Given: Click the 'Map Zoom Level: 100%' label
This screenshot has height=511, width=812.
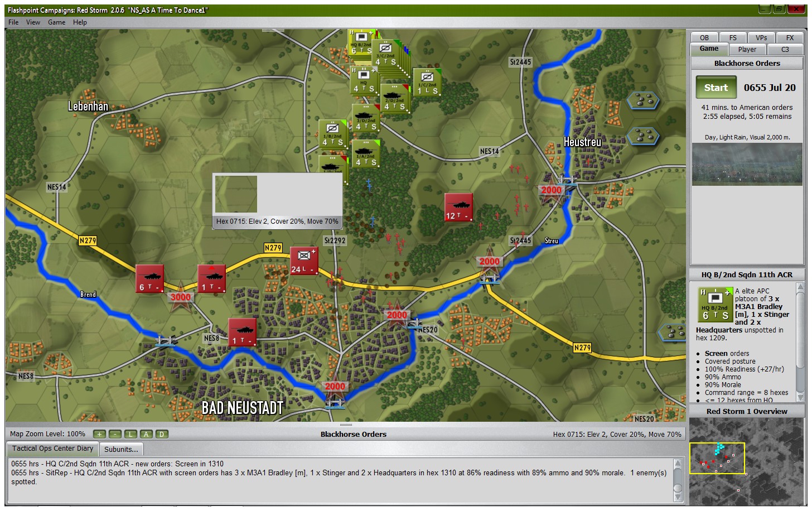Looking at the screenshot, I should 47,434.
